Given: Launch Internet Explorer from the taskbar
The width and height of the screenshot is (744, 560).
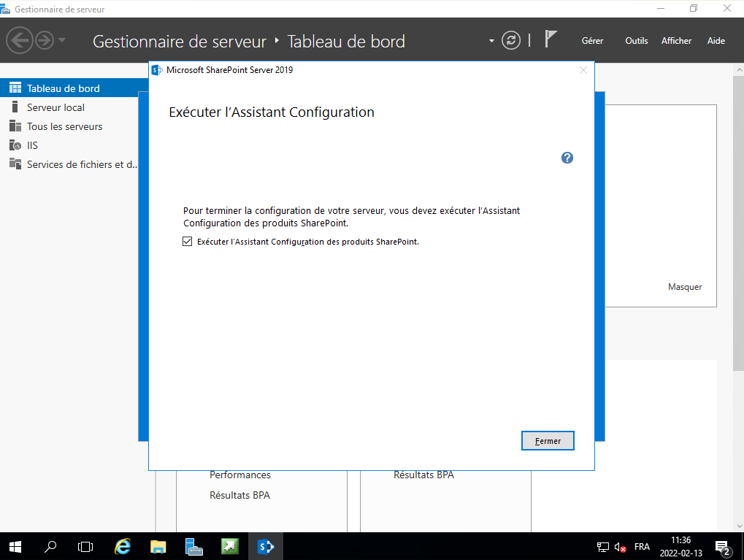Looking at the screenshot, I should click(123, 547).
